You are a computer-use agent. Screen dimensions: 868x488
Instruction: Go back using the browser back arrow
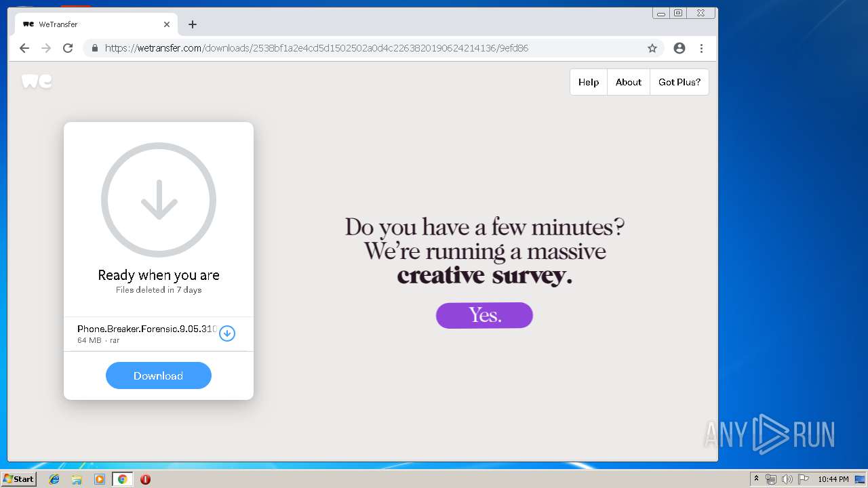[x=24, y=48]
